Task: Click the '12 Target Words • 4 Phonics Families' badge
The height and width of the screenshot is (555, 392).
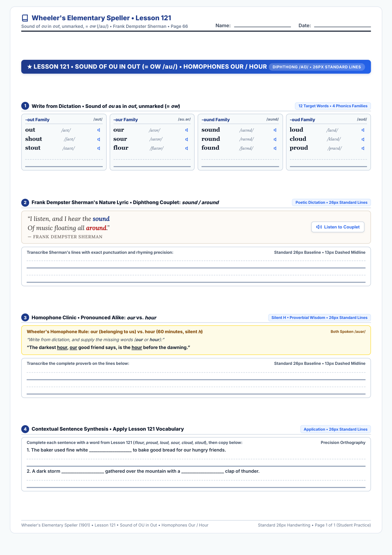Action: point(333,106)
